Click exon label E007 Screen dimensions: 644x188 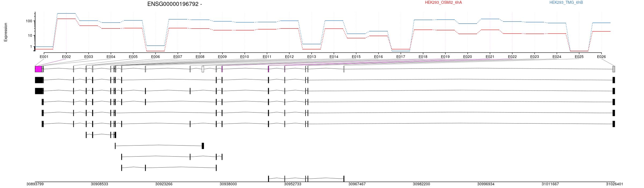tap(178, 57)
